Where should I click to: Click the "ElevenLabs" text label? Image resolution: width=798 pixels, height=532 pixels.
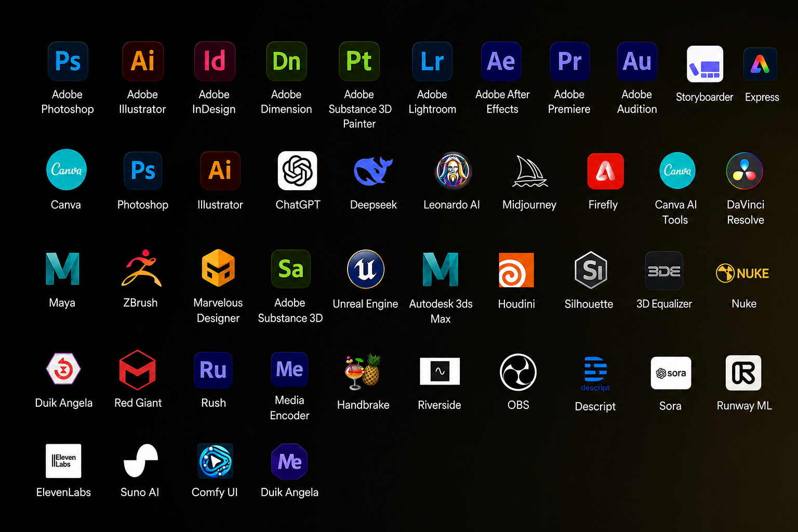63,492
